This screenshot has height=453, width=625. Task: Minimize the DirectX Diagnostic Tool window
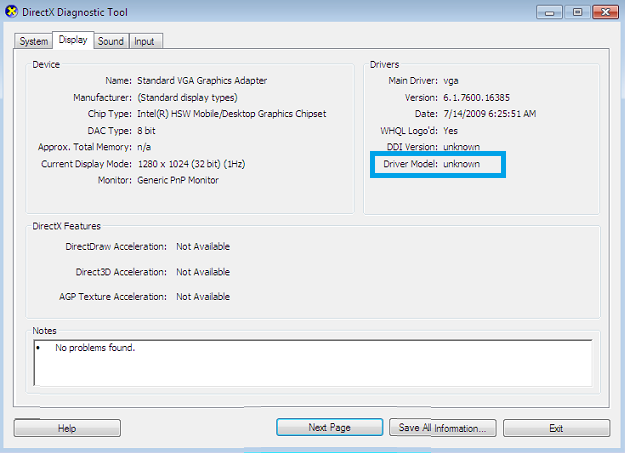[x=549, y=12]
